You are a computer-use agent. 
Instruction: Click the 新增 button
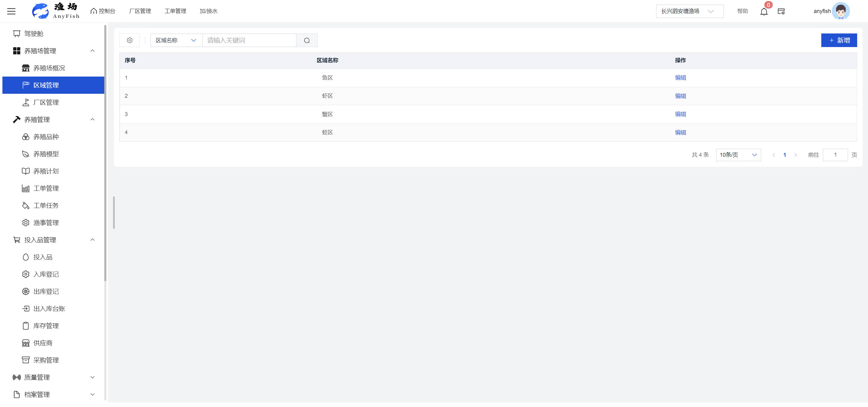point(839,40)
